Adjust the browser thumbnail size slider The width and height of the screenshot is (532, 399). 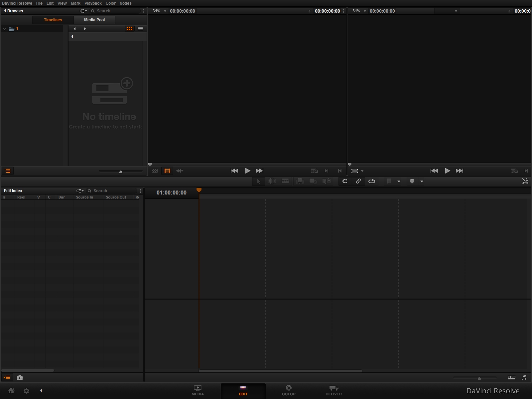(x=121, y=172)
